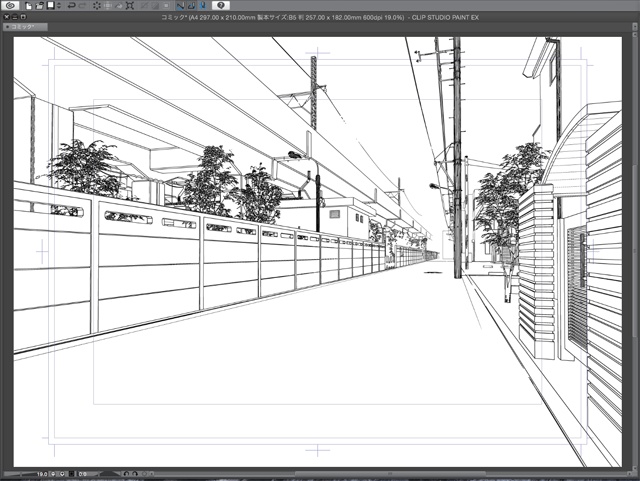Screen dimensions: 640x481
Task: Close the コミック tab with dot button
Action: (x=7, y=27)
